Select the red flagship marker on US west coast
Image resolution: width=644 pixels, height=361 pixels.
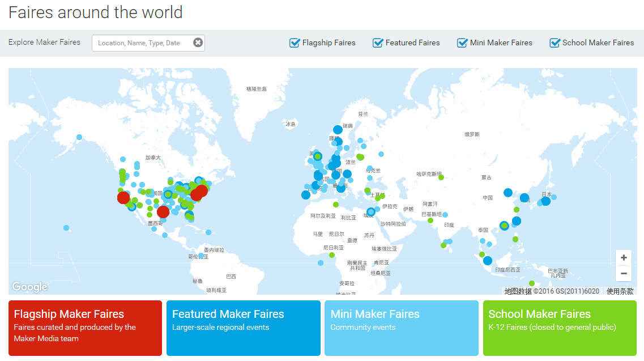point(123,198)
